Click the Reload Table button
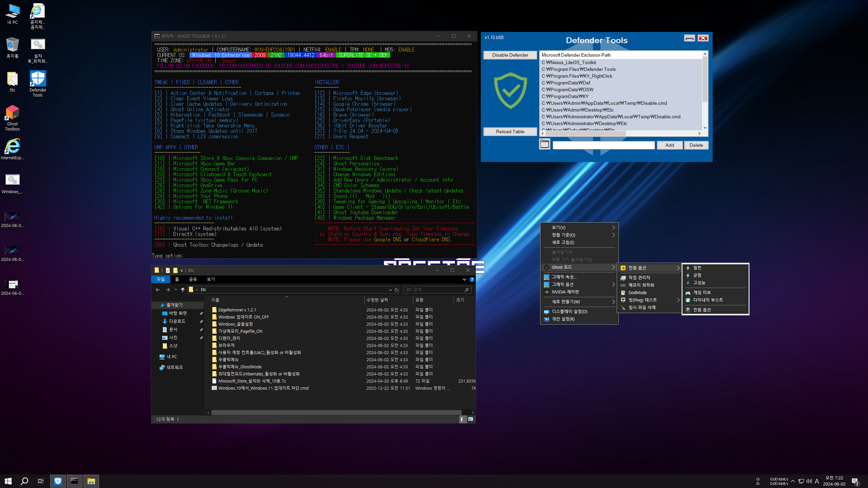Image resolution: width=868 pixels, height=488 pixels. point(510,131)
